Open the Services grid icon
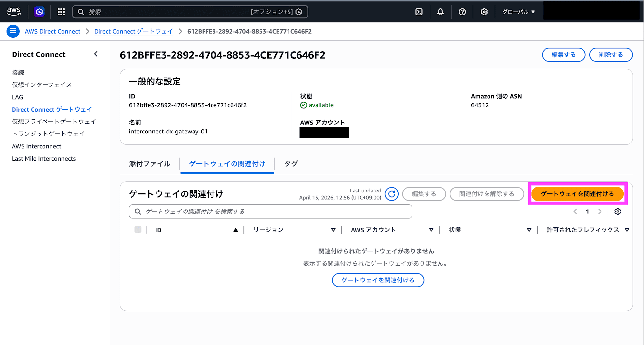This screenshot has height=345, width=644. pos(61,12)
